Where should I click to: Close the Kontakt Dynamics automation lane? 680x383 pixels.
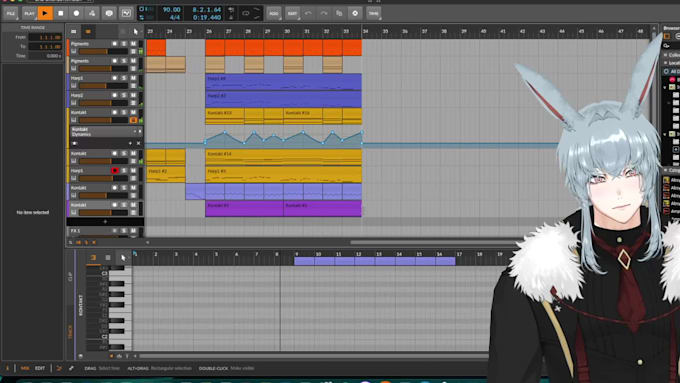pos(138,143)
